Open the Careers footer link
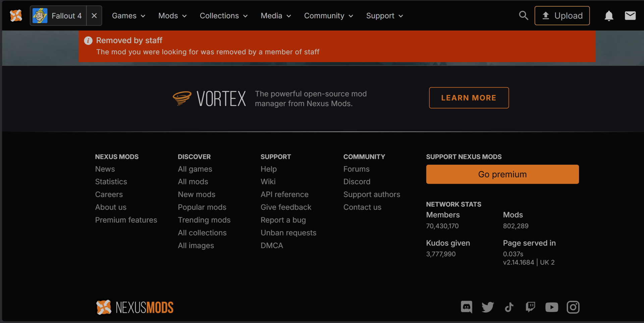 click(109, 195)
